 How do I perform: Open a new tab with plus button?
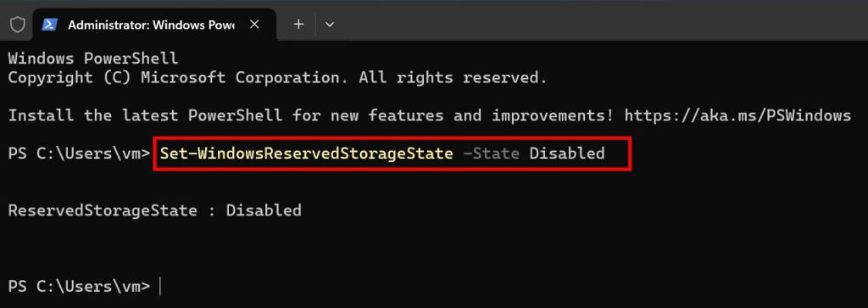[x=299, y=25]
